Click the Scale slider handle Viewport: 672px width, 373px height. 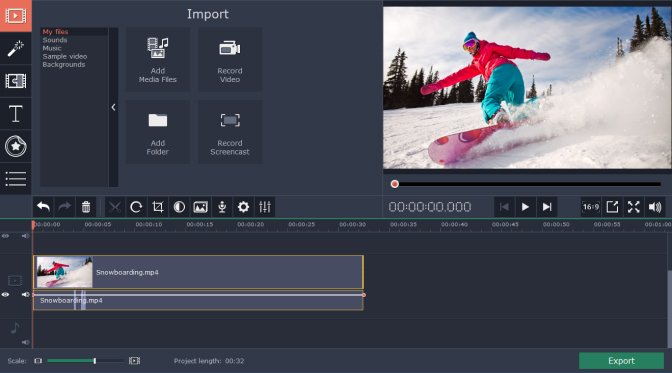(95, 361)
